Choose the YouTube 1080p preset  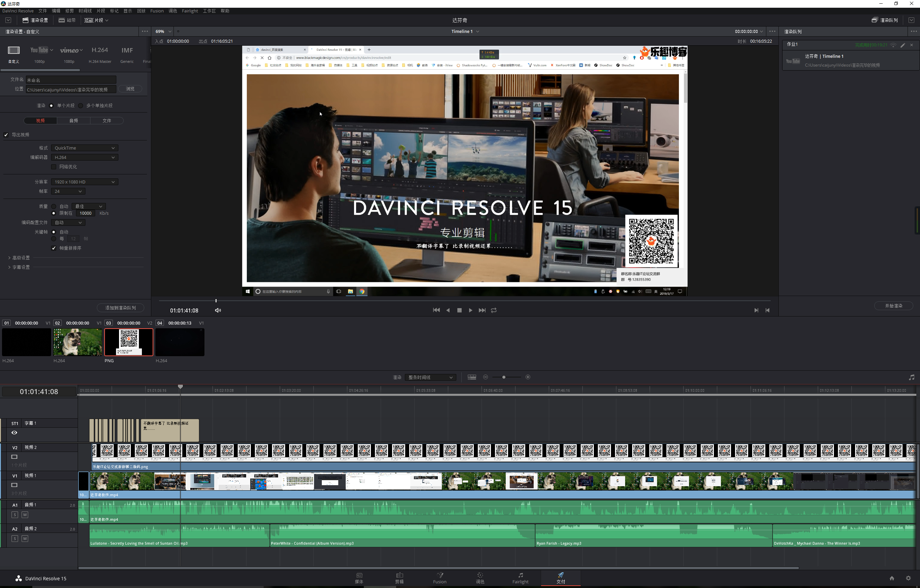[x=39, y=50]
